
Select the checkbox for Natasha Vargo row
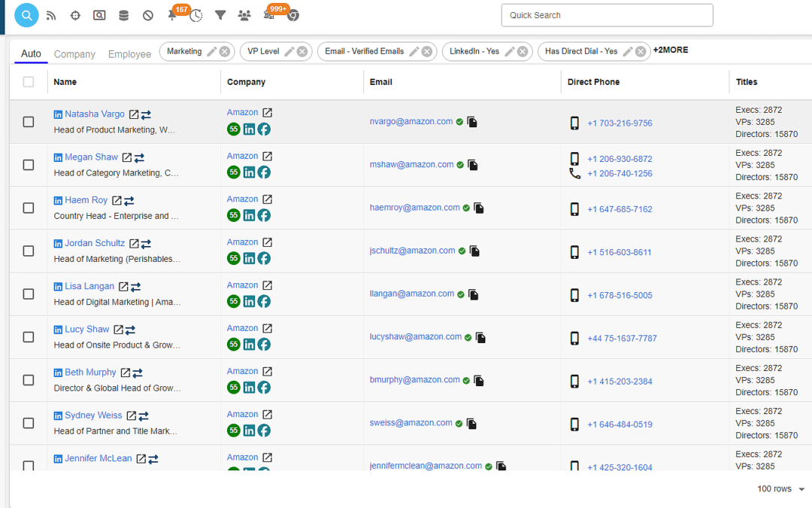pyautogui.click(x=29, y=122)
